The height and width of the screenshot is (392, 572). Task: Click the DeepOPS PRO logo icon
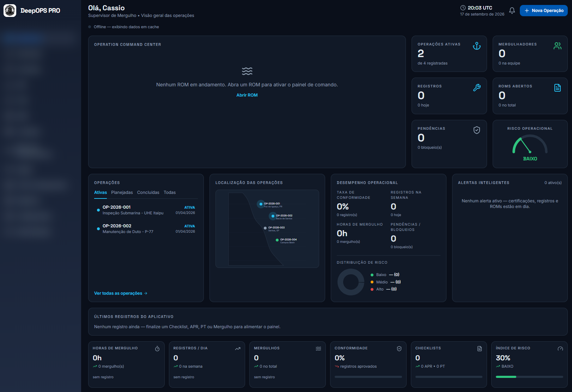point(10,11)
